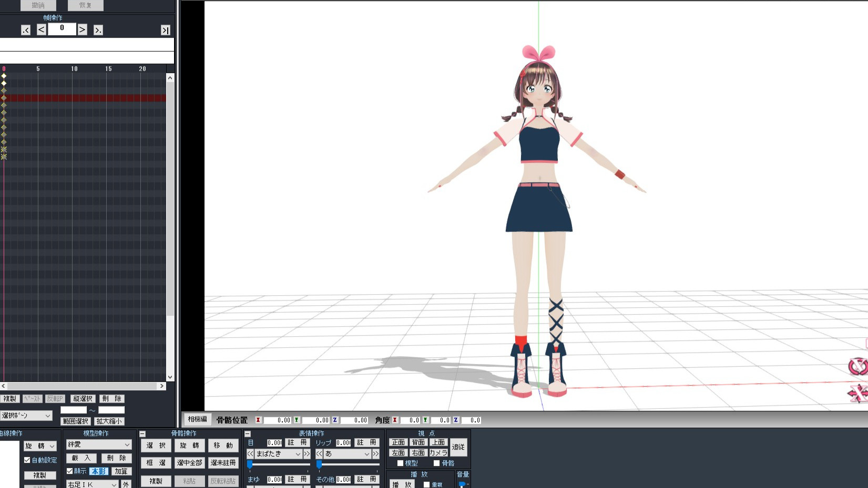The image size is (868, 488).
Task: Click the frame number input field
Action: [x=62, y=29]
